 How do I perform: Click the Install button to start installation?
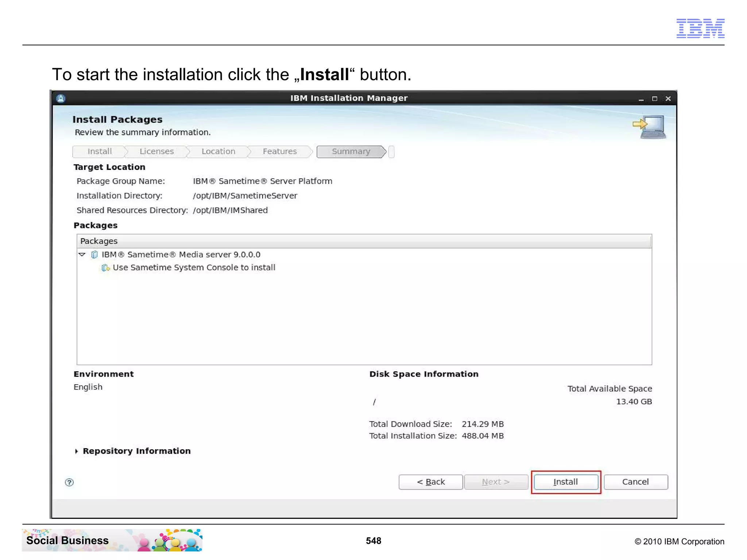(x=566, y=482)
